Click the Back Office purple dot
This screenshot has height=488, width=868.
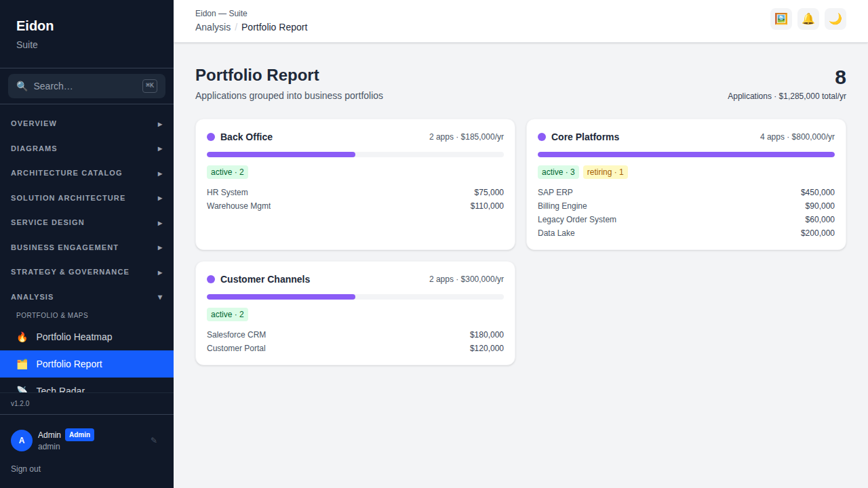tap(211, 137)
